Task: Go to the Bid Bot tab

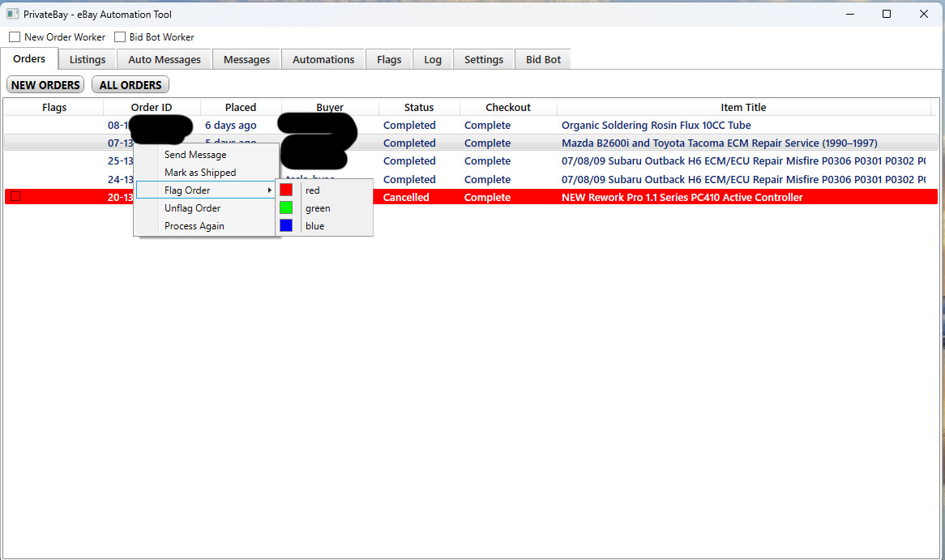Action: coord(543,60)
